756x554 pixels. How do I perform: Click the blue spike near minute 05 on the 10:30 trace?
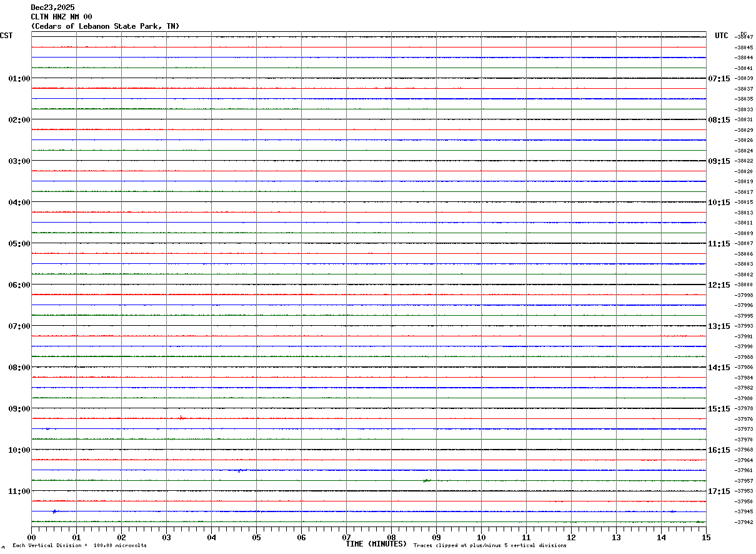tap(241, 470)
